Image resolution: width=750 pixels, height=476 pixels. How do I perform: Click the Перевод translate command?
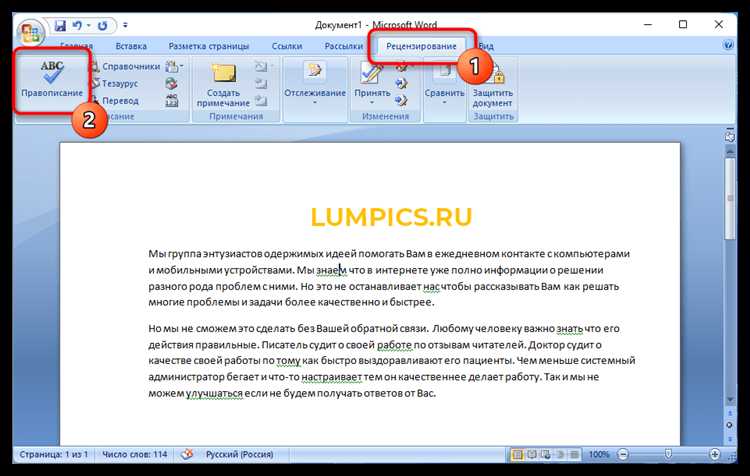[115, 100]
